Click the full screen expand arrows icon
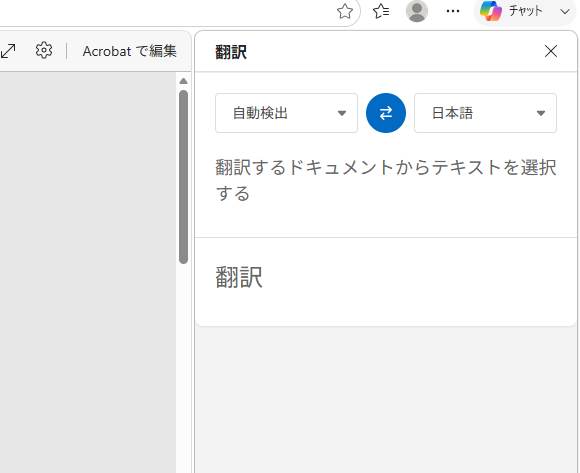The height and width of the screenshot is (473, 580). pyautogui.click(x=8, y=51)
